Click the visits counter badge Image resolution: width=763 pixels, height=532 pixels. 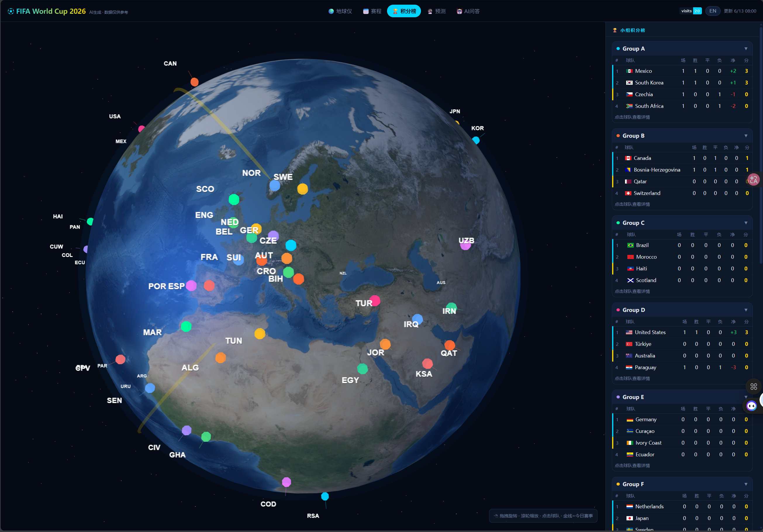click(691, 11)
